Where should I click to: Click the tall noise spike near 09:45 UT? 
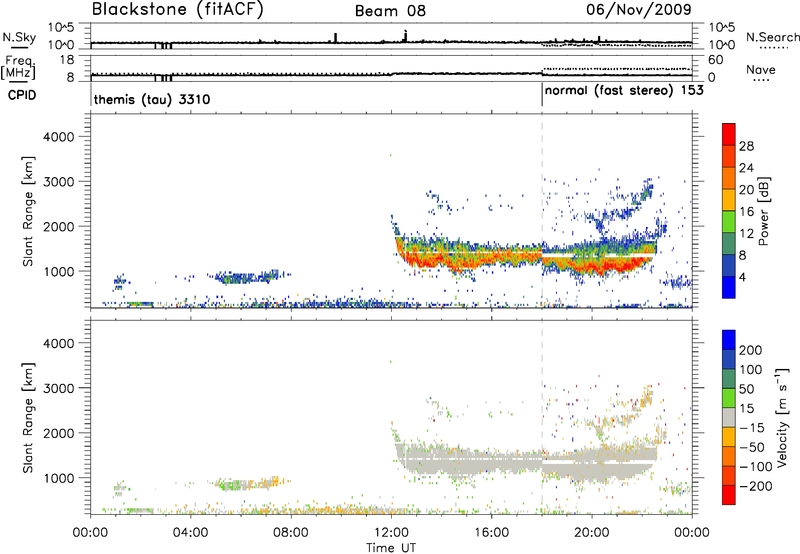[x=335, y=38]
